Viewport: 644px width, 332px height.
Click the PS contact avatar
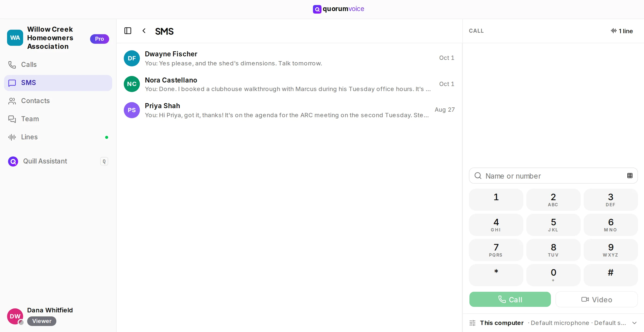(132, 110)
